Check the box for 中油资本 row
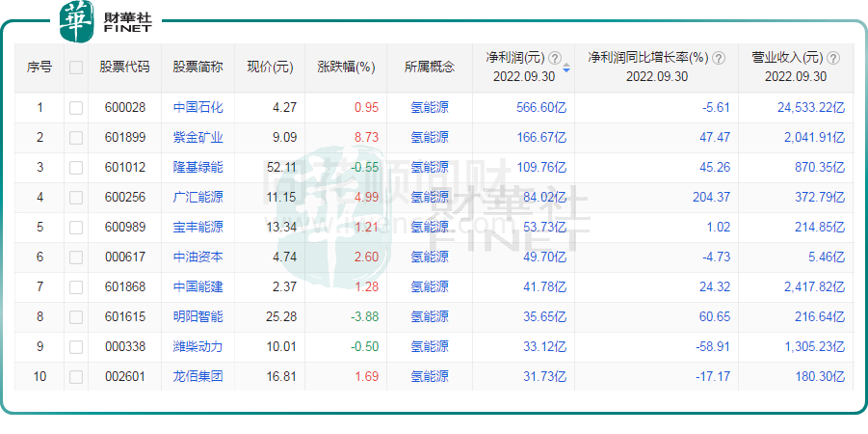Viewport: 868px width, 434px height. click(x=76, y=258)
